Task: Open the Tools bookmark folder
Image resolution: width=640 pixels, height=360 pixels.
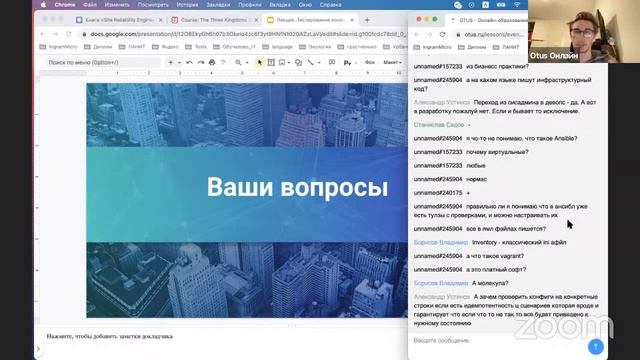Action: tap(196, 47)
